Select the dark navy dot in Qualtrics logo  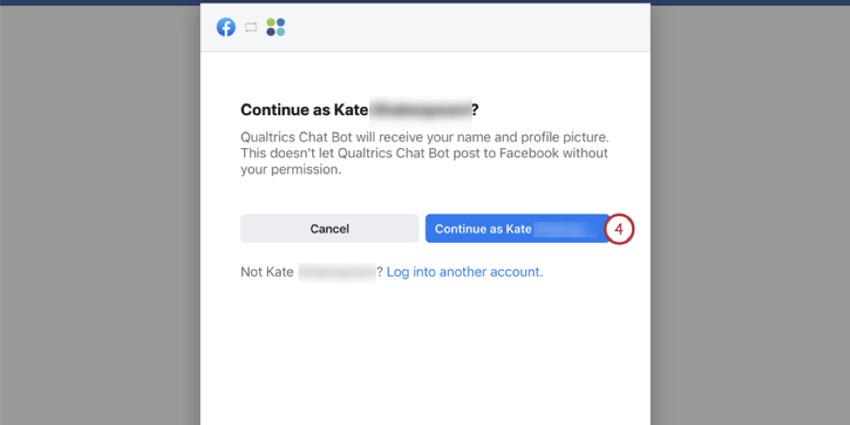(271, 32)
